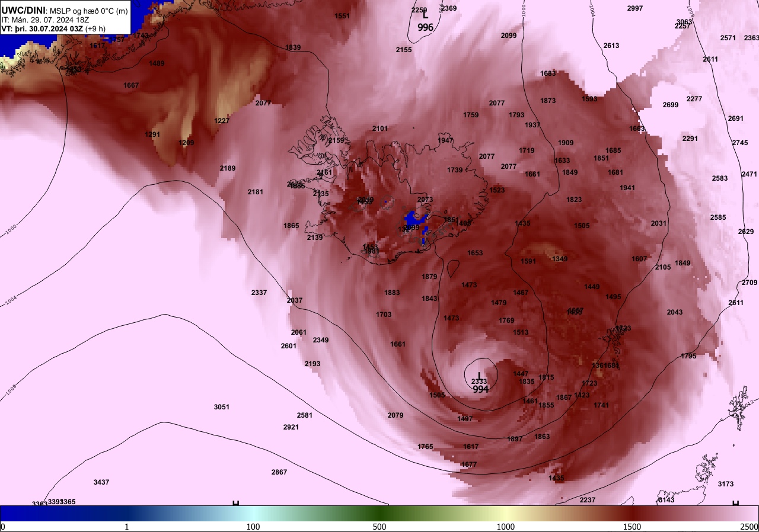The height and width of the screenshot is (532, 759).
Task: Click the color bar label 1500
Action: click(x=632, y=527)
